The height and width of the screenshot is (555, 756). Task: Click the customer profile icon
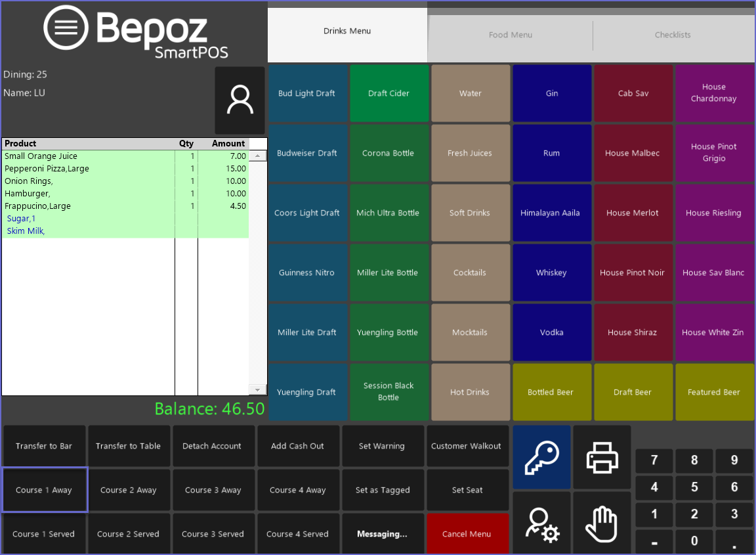pos(240,100)
